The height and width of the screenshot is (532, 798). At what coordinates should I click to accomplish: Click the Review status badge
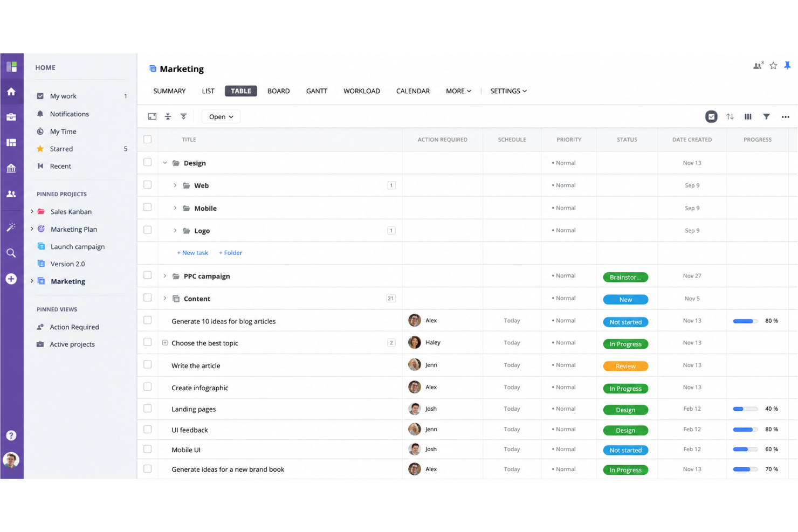pyautogui.click(x=625, y=366)
